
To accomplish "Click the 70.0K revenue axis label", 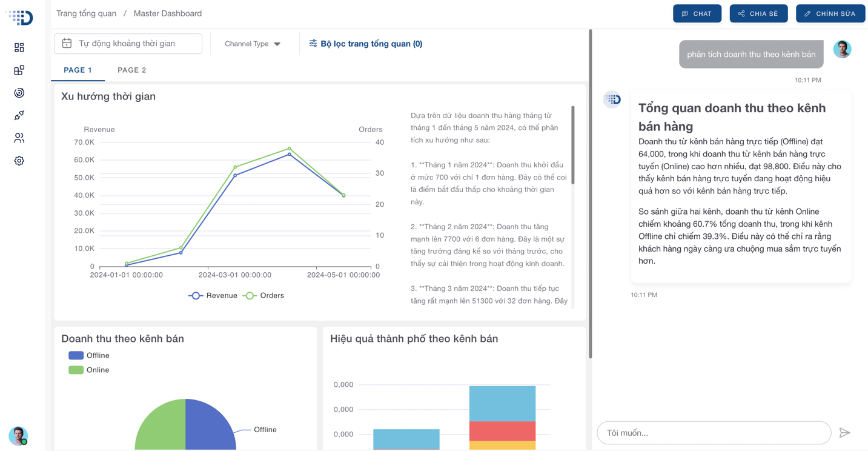I will click(84, 142).
